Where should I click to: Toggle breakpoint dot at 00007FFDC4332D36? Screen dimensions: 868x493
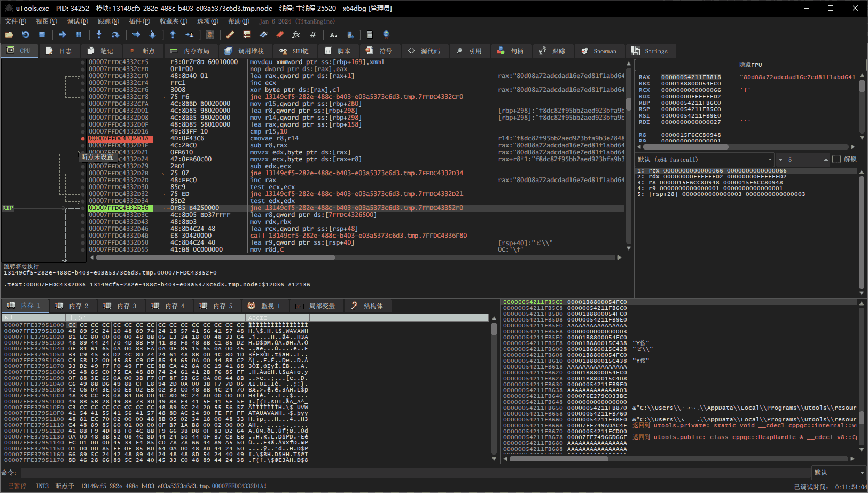(83, 208)
